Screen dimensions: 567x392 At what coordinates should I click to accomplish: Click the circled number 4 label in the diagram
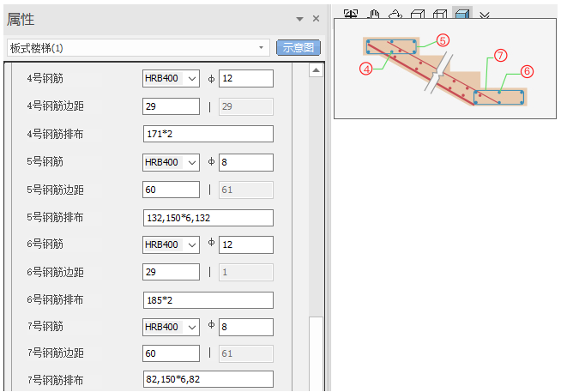tap(366, 69)
